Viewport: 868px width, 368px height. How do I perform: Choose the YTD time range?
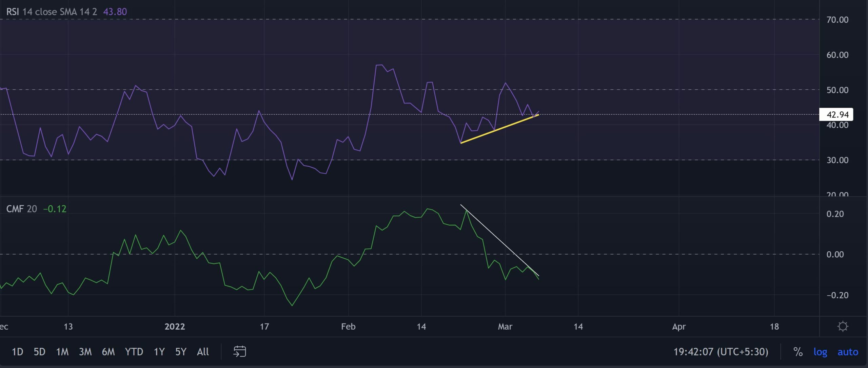pos(134,352)
